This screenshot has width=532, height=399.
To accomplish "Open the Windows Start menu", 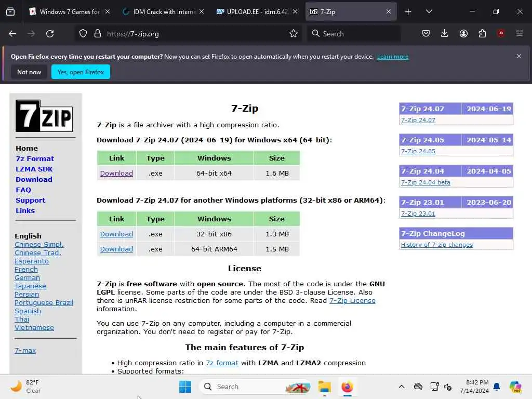I will (x=185, y=387).
